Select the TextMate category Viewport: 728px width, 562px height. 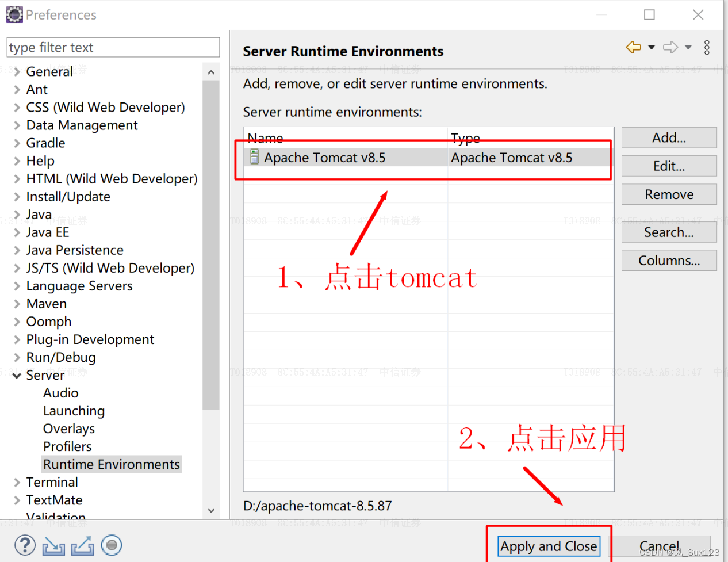pos(55,500)
